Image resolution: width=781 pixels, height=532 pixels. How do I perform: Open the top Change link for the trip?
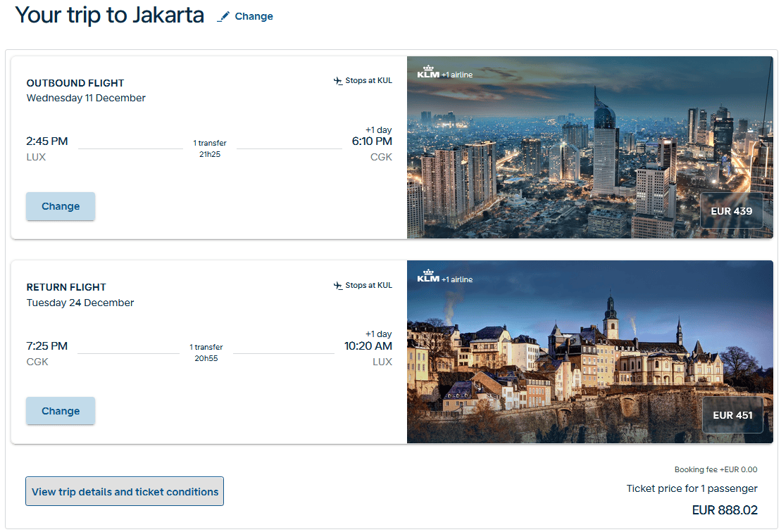point(254,16)
